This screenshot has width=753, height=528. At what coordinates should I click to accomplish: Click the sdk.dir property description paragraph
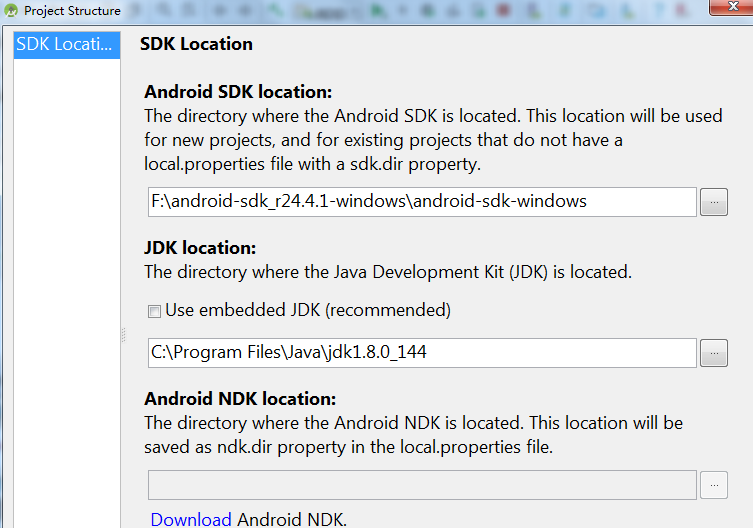tap(432, 140)
